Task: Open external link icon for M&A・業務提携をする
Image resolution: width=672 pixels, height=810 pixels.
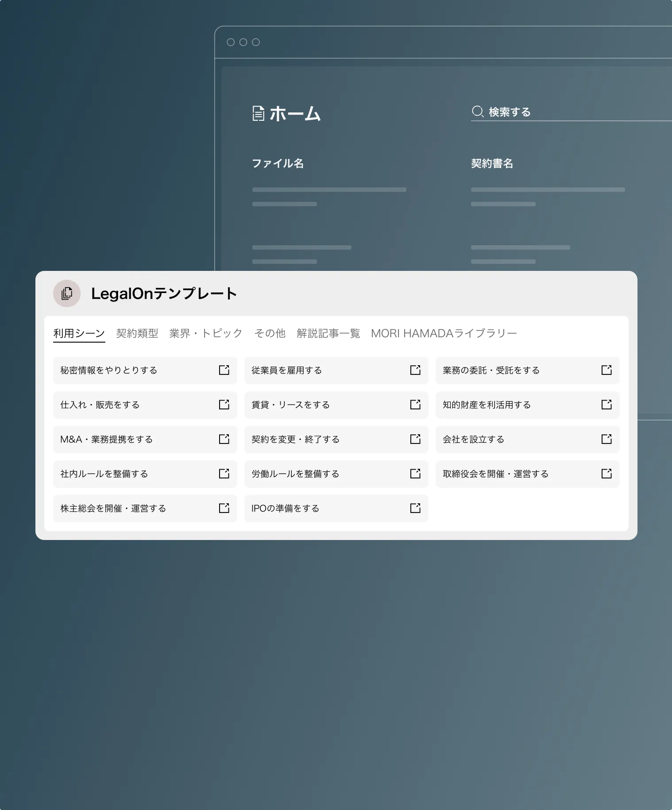Action: click(224, 439)
